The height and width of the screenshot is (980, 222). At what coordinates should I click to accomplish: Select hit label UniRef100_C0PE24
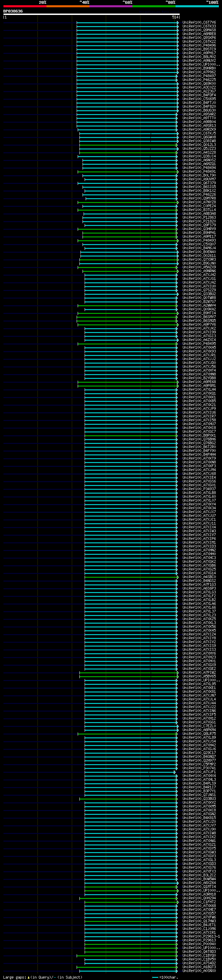point(199,206)
